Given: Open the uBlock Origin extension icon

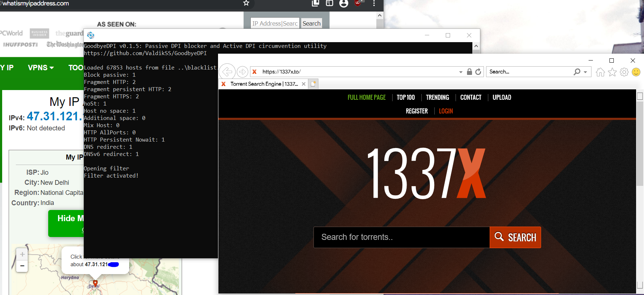Looking at the screenshot, I should point(358,3).
